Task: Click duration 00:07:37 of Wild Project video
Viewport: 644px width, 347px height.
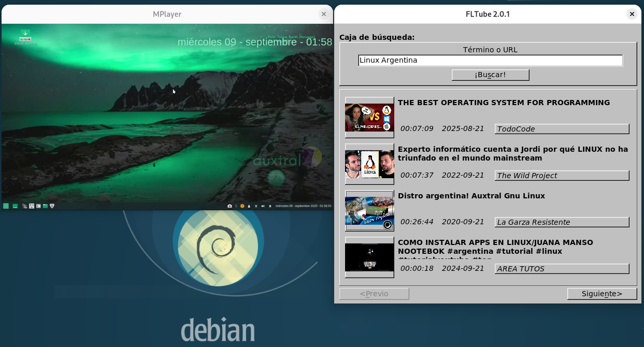Action: (417, 175)
